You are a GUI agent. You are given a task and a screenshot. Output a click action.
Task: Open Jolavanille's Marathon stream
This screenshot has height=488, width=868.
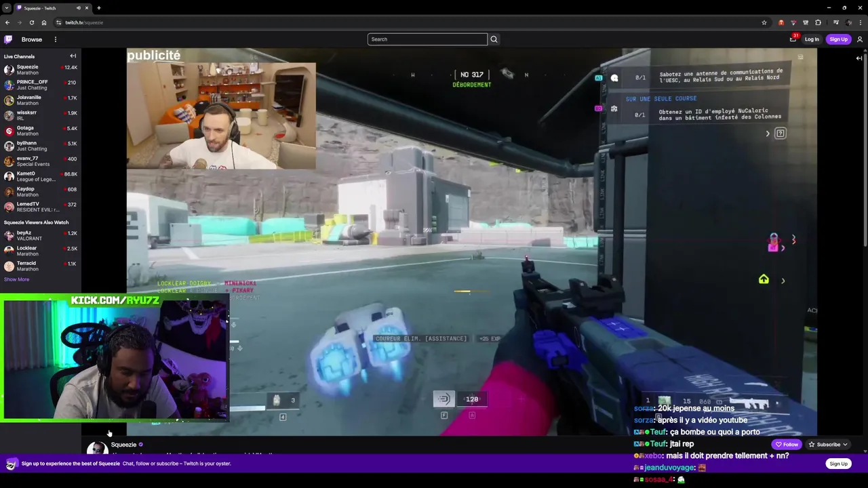[41, 100]
